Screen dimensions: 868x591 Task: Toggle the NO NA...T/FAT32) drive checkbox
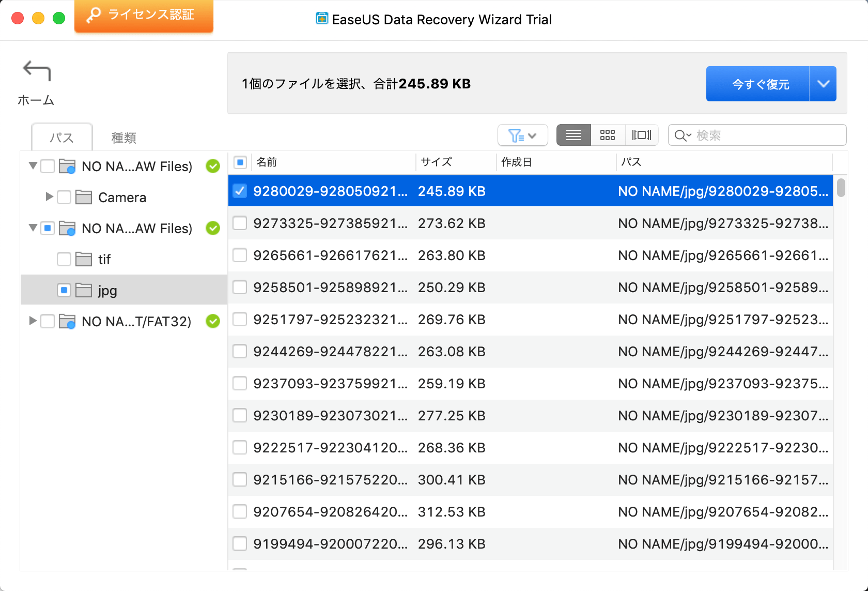coord(48,321)
